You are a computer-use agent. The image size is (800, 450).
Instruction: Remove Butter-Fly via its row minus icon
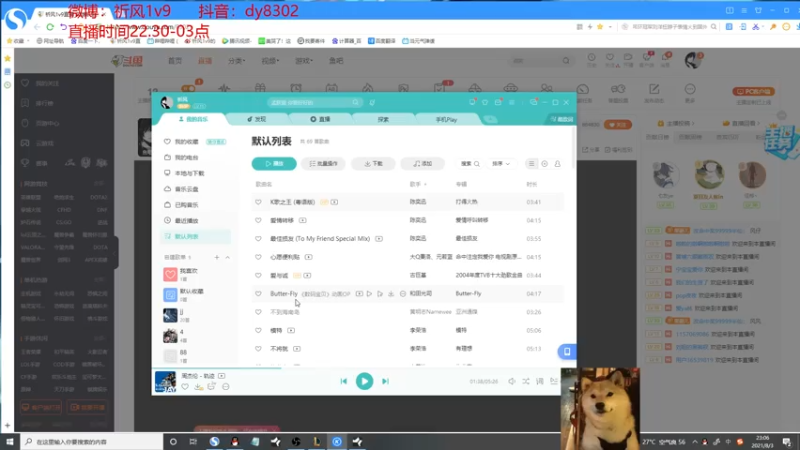coord(403,294)
